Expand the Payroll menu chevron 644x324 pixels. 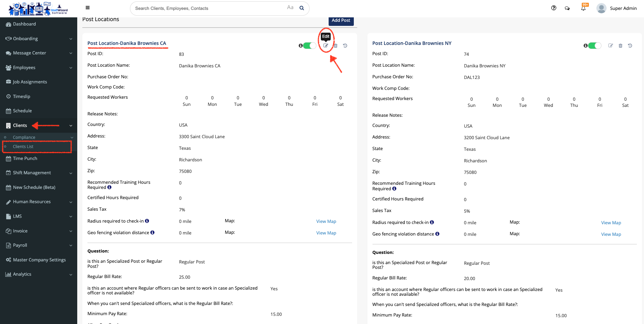coord(71,245)
